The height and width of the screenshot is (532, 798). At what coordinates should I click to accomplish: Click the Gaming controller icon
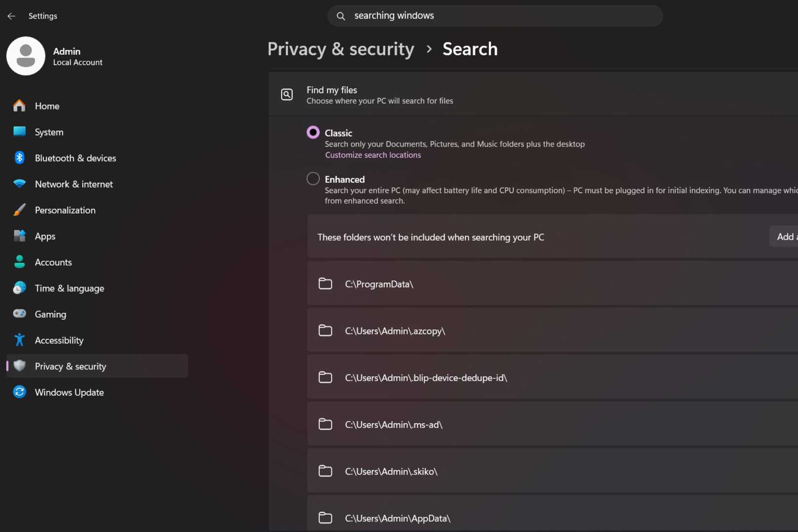(19, 314)
